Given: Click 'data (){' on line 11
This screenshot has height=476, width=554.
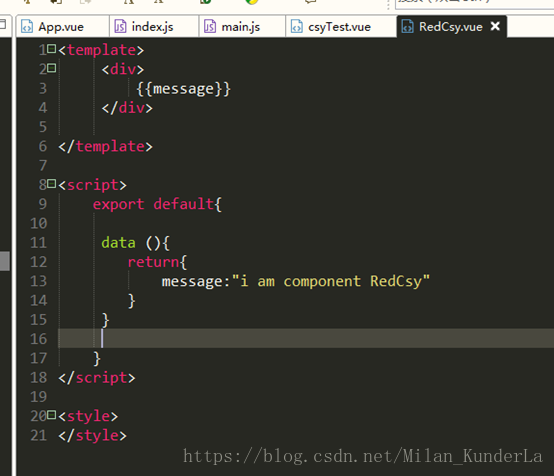Looking at the screenshot, I should (136, 243).
